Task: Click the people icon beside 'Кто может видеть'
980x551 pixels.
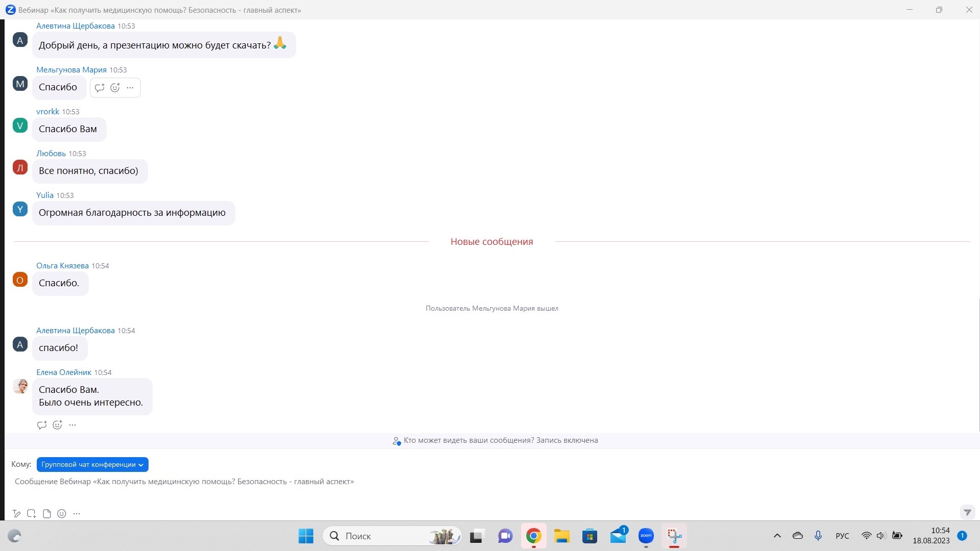Action: [x=397, y=441]
